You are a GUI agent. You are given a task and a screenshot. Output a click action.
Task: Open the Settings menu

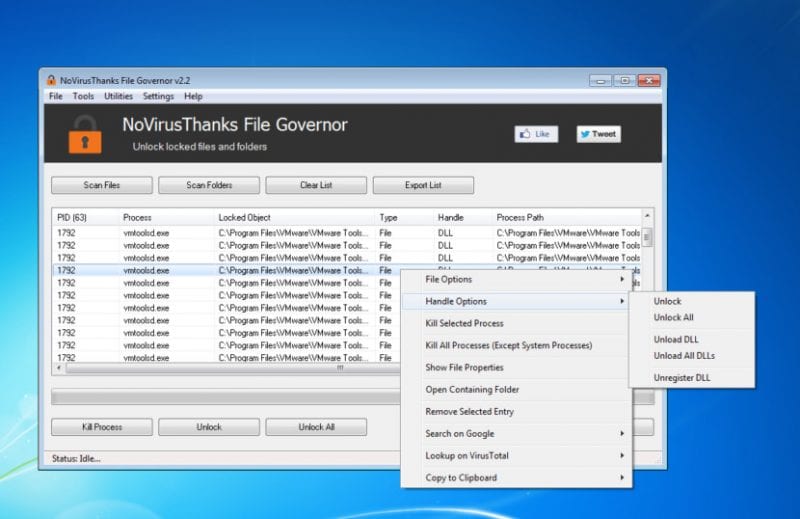click(158, 96)
